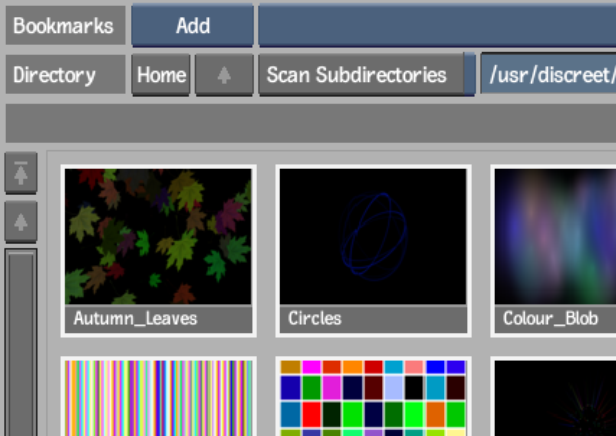Image resolution: width=616 pixels, height=436 pixels.
Task: Click the Circles name label
Action: 315,318
